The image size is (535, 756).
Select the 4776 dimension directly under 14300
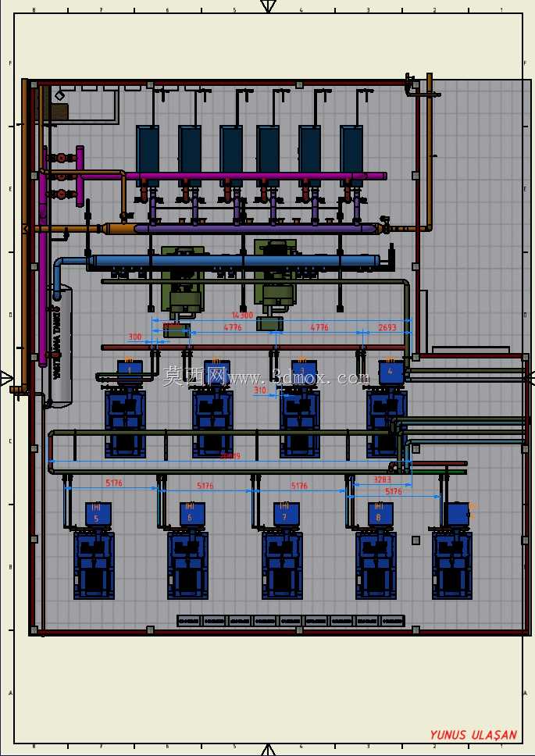233,327
